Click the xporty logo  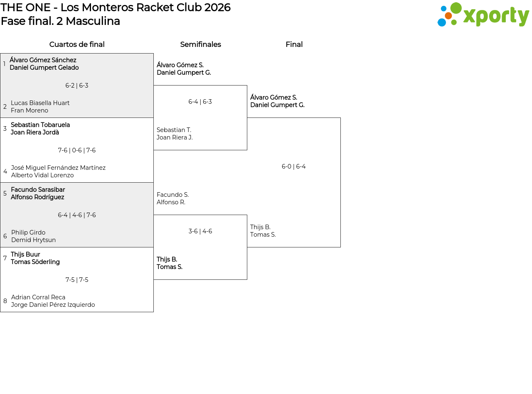click(483, 15)
